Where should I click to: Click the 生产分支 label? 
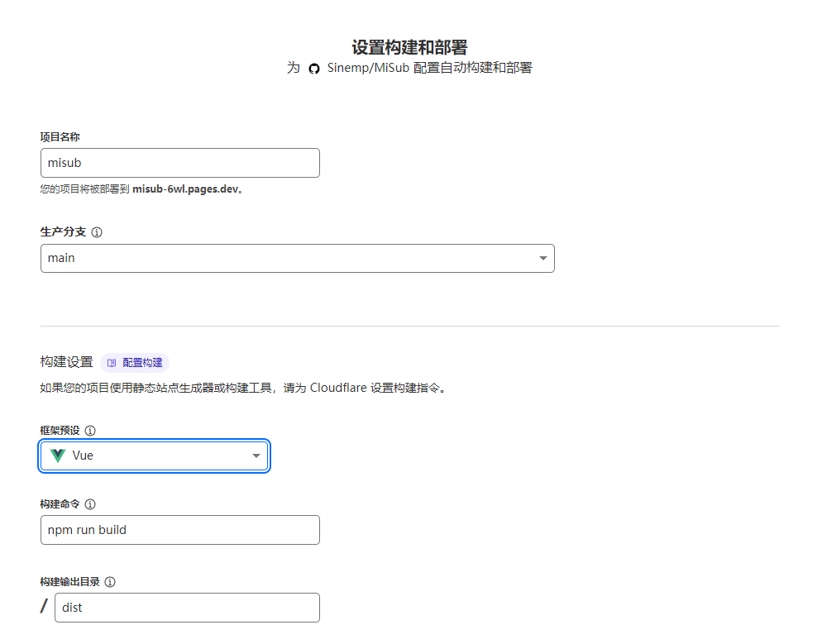(63, 231)
